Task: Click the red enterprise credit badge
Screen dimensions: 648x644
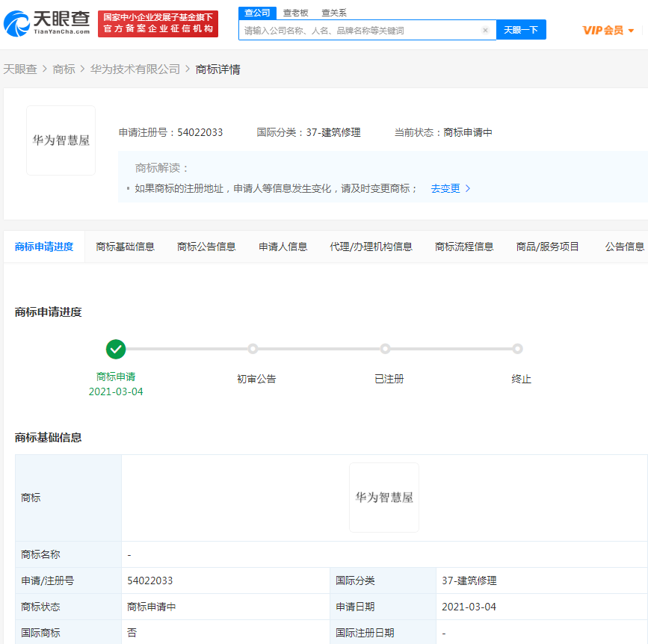Action: point(158,22)
